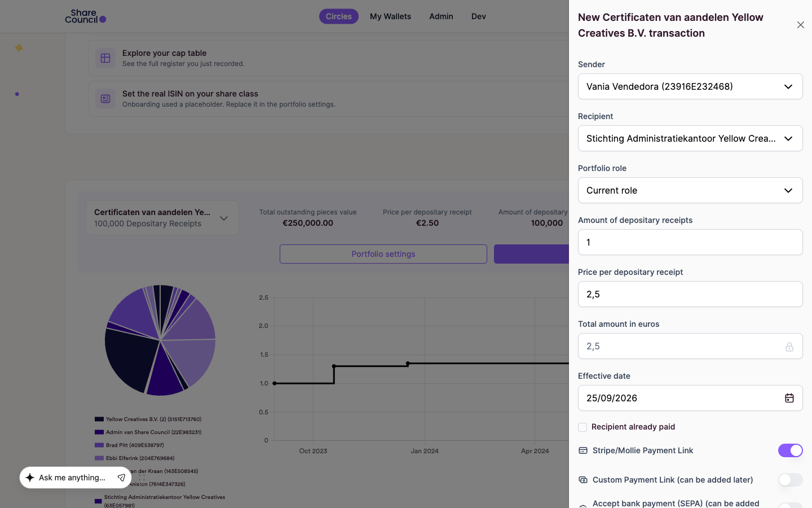Click the Share Council logo

click(86, 16)
